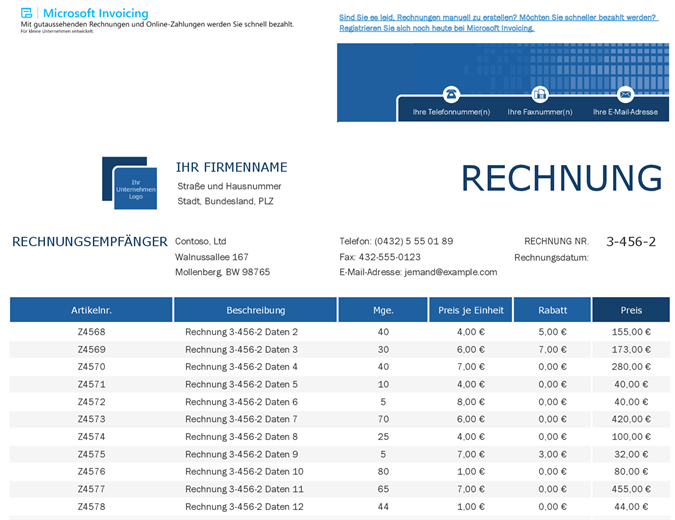Select the 'Contoso, Ltd' recipient name
The image size is (675, 520).
click(x=200, y=241)
